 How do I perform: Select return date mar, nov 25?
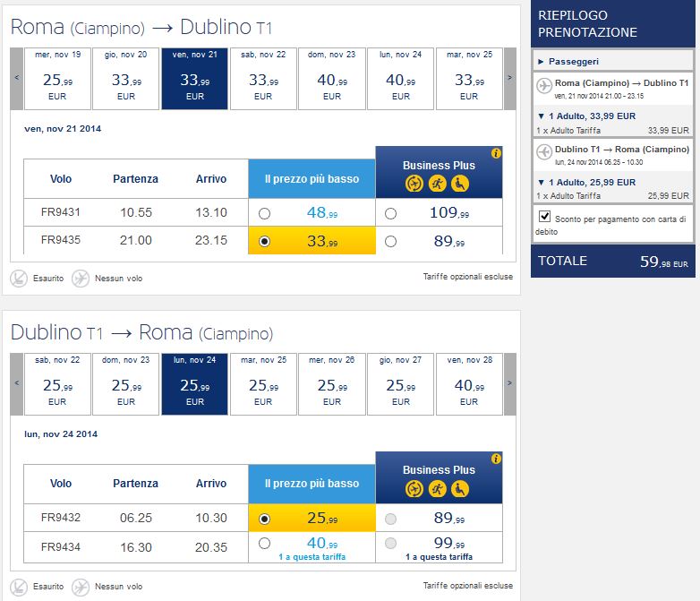pos(263,385)
